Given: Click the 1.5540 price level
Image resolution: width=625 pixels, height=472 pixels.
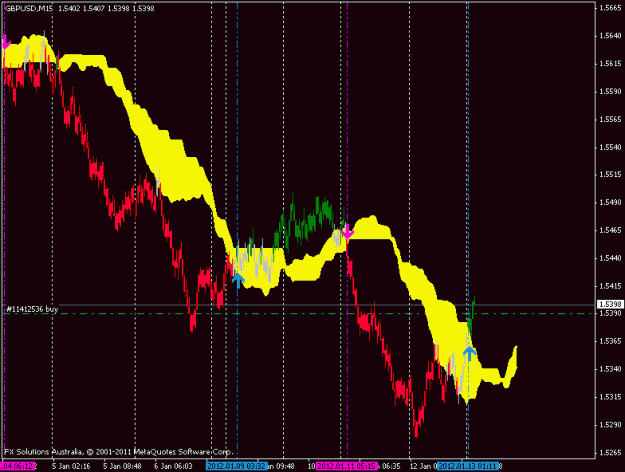Looking at the screenshot, I should coord(610,147).
